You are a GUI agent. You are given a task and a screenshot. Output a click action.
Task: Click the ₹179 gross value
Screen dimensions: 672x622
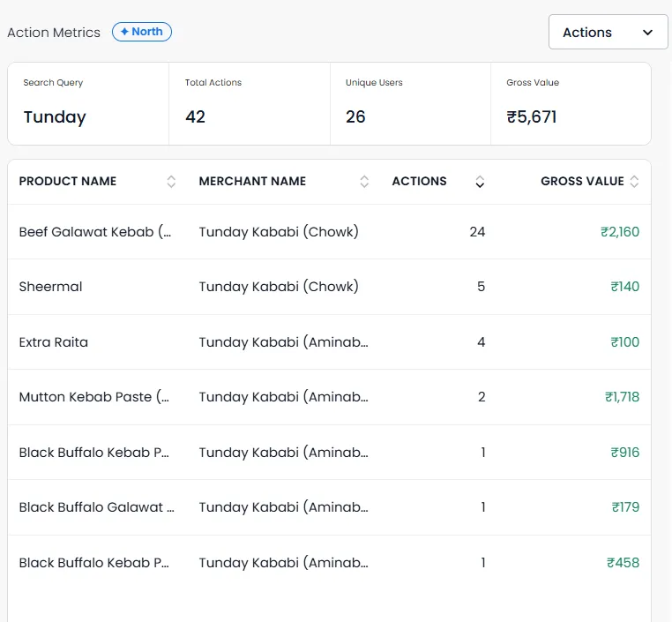[625, 507]
